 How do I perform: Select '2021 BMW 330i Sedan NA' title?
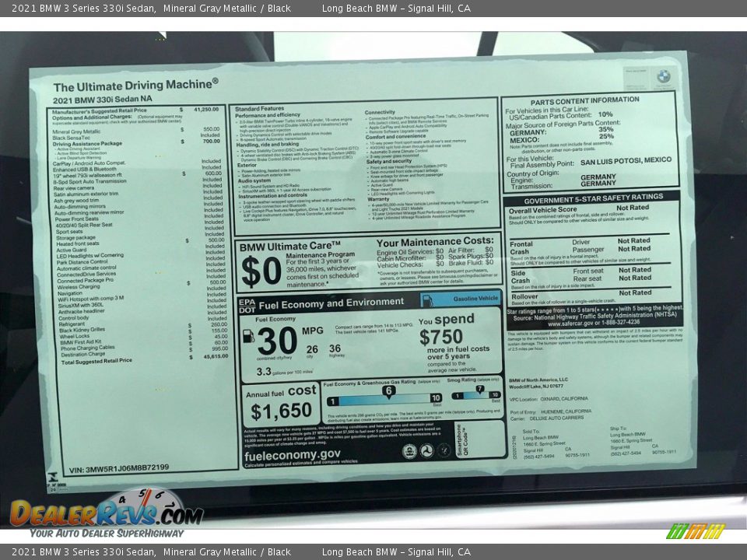pos(103,100)
